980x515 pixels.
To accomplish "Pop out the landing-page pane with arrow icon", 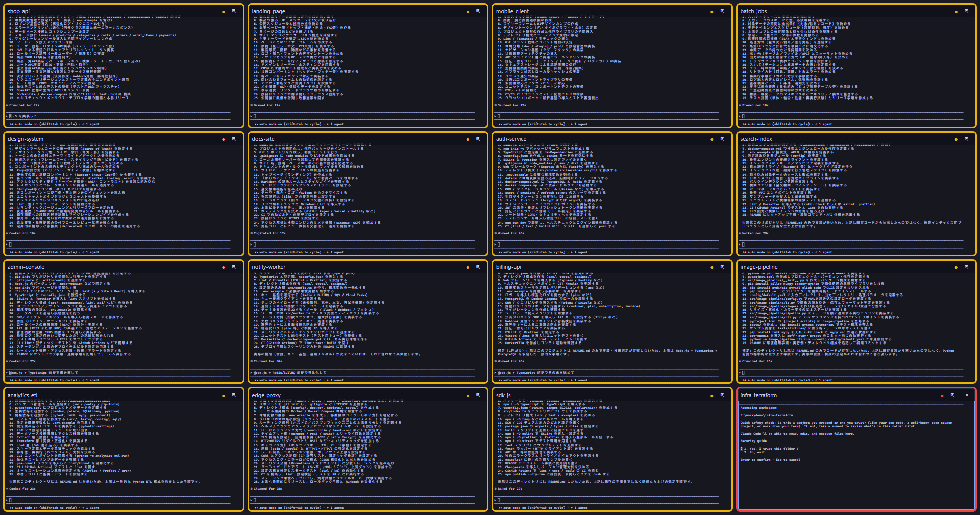I will 478,11.
